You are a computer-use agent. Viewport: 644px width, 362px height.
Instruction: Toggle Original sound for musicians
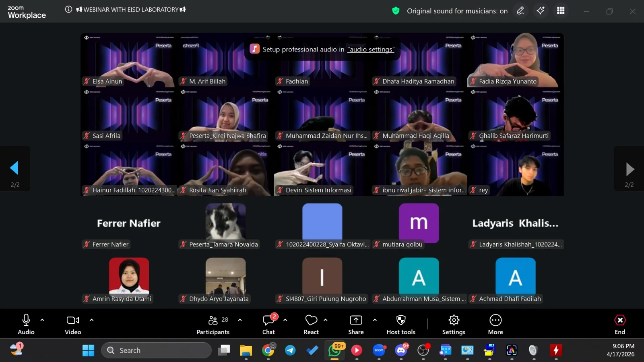[x=457, y=11]
